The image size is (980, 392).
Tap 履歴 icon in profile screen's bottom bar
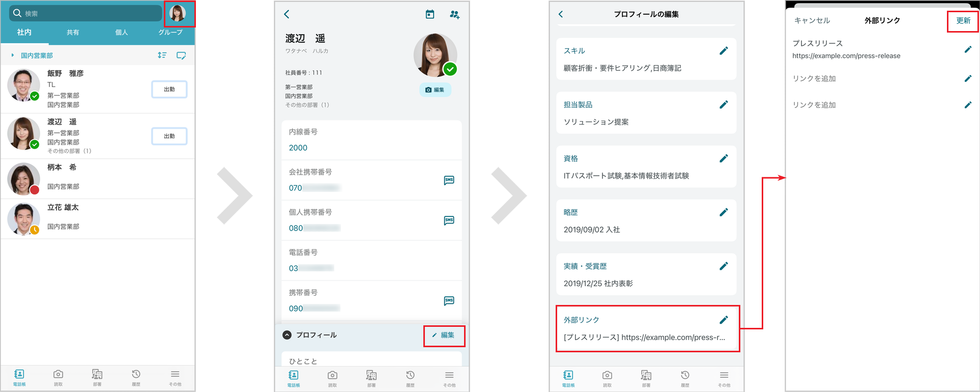click(x=411, y=379)
